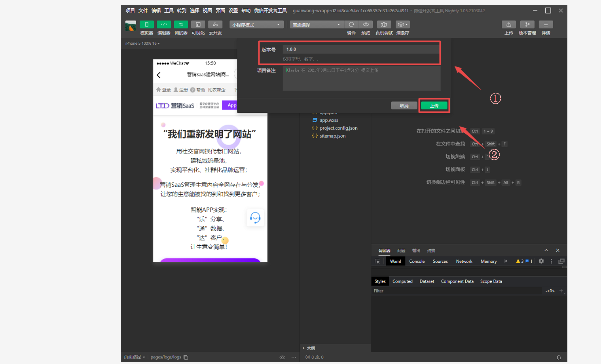This screenshot has height=364, width=601.
Task: Start real device debugging (真机调试)
Action: click(384, 25)
